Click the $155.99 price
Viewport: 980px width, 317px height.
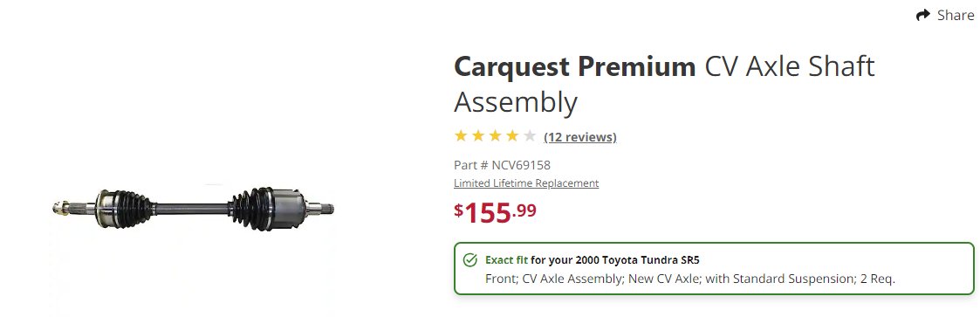(x=495, y=212)
